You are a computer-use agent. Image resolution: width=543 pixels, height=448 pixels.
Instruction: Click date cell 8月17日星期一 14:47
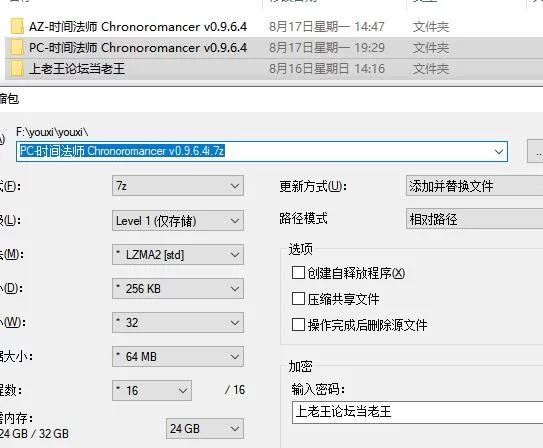[327, 27]
